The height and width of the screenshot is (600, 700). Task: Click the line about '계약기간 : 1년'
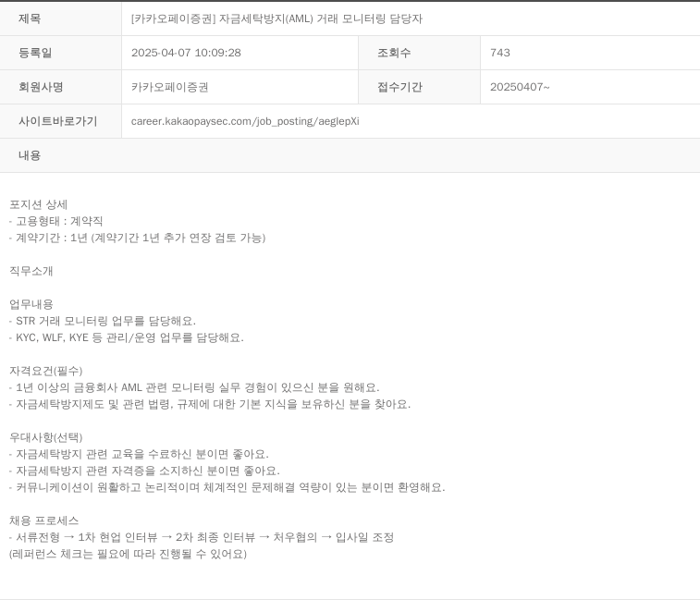click(x=138, y=238)
